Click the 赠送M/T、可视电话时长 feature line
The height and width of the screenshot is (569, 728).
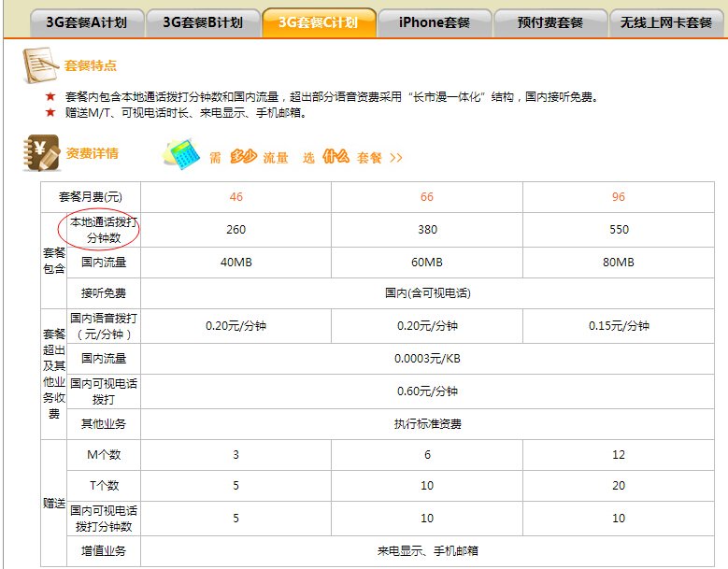(x=177, y=113)
